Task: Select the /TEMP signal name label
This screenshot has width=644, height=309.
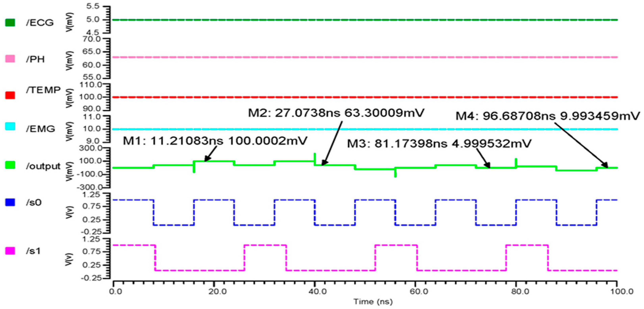Action: pos(43,90)
